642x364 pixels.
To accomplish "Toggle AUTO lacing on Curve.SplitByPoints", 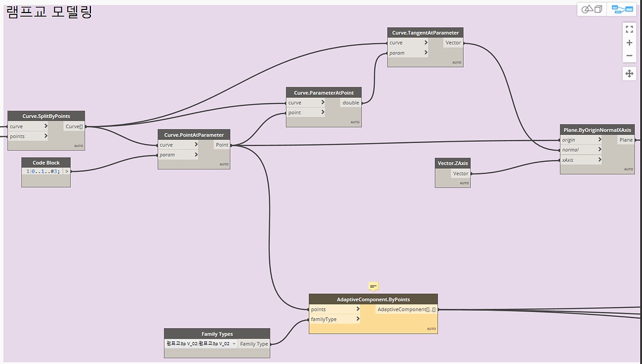I will 79,146.
